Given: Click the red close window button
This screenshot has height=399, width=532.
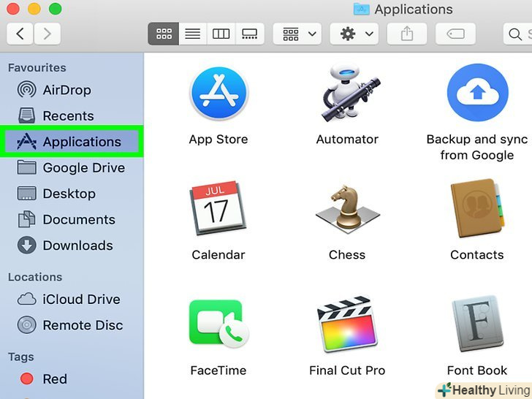Looking at the screenshot, I should click(12, 9).
